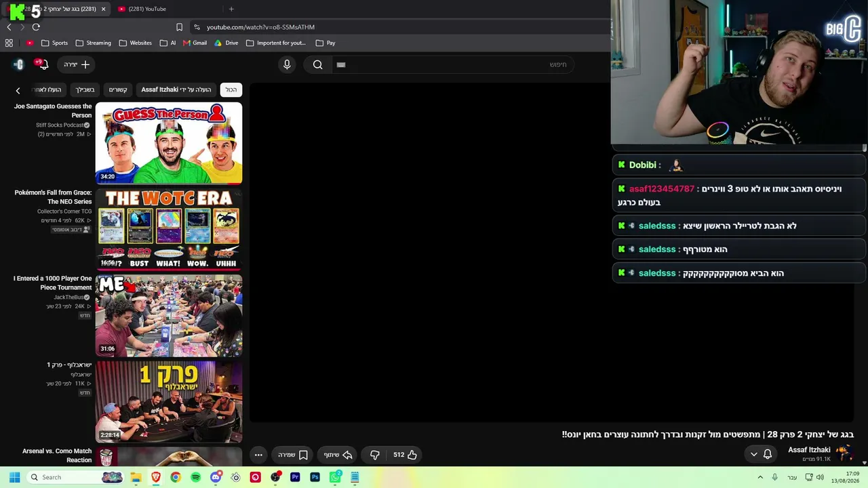868x488 pixels.
Task: Click the YouTube search input field
Action: point(453,64)
